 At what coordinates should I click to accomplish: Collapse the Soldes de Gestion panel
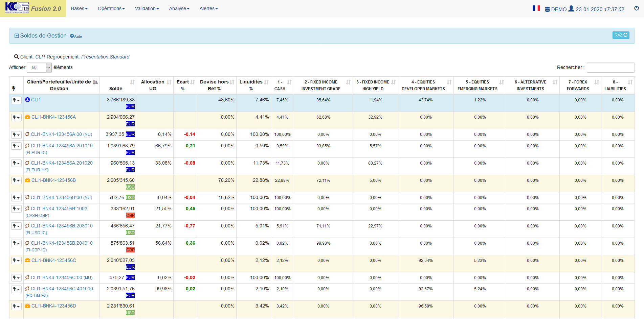pyautogui.click(x=17, y=36)
